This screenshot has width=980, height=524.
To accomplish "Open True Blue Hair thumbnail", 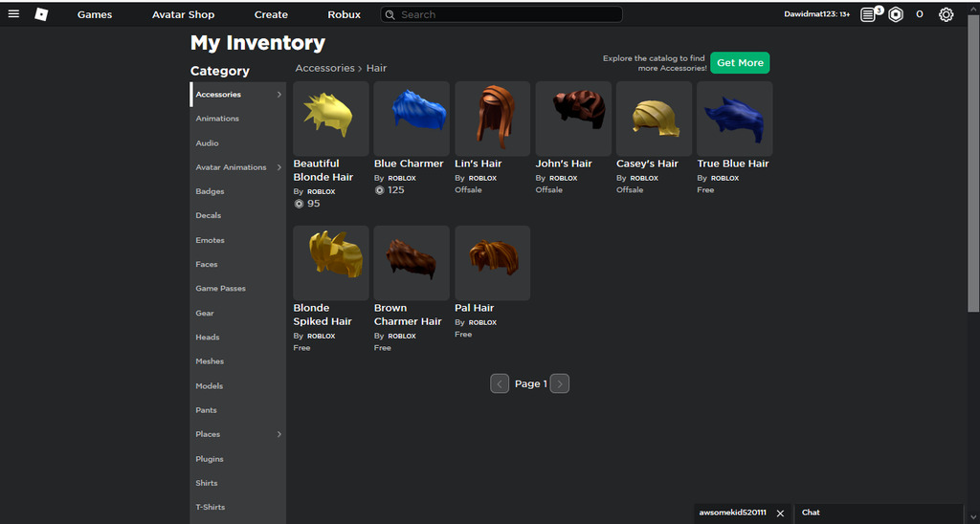I will (734, 119).
